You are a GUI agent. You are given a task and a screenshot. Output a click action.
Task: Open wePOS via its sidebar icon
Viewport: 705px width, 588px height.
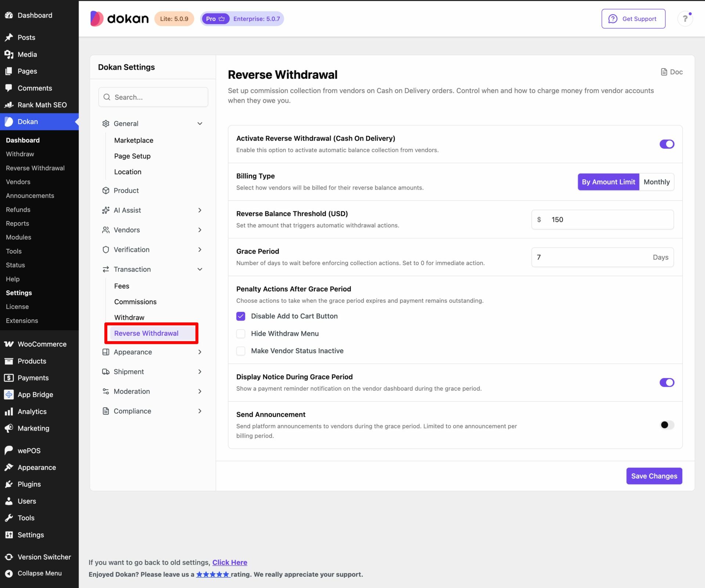click(9, 450)
